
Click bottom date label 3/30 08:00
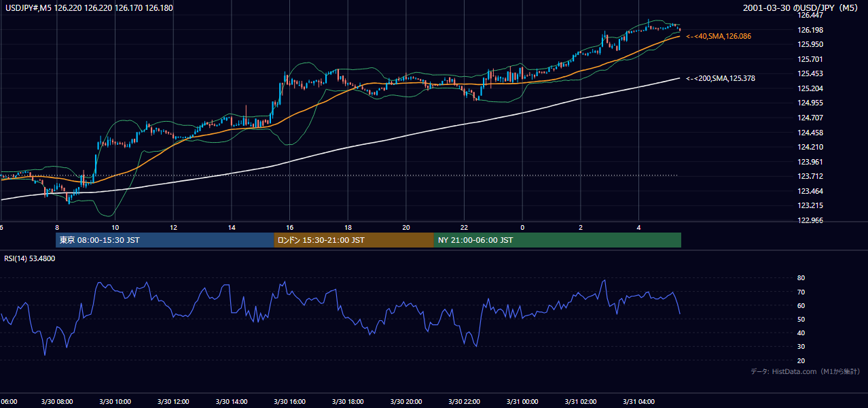(x=57, y=402)
